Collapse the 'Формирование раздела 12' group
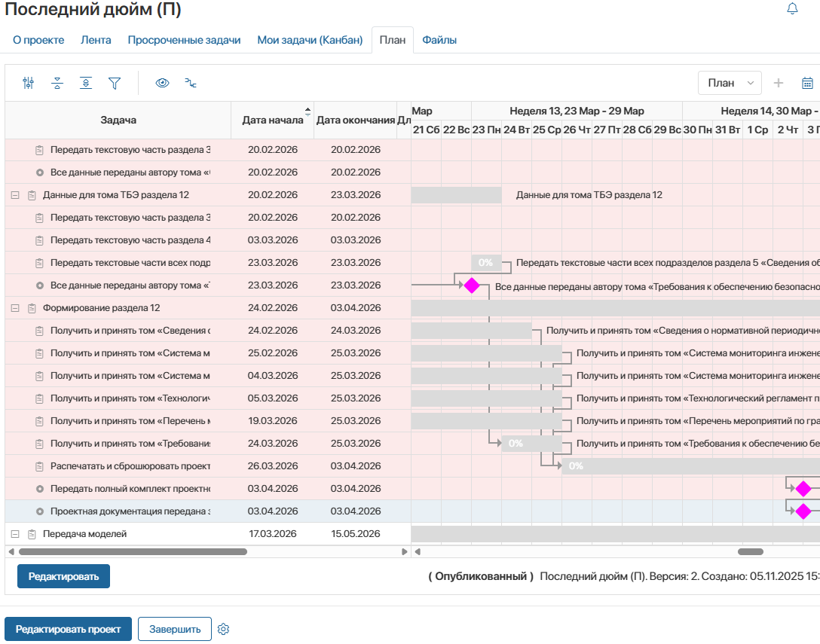Image resolution: width=820 pixels, height=644 pixels. (15, 308)
